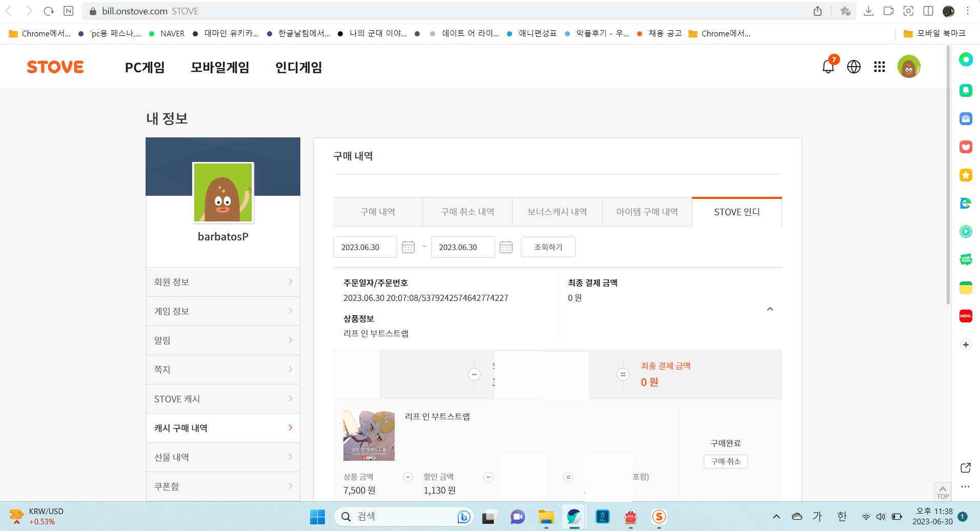Open the PC게임 navigation menu
This screenshot has width=980, height=531.
click(x=145, y=67)
